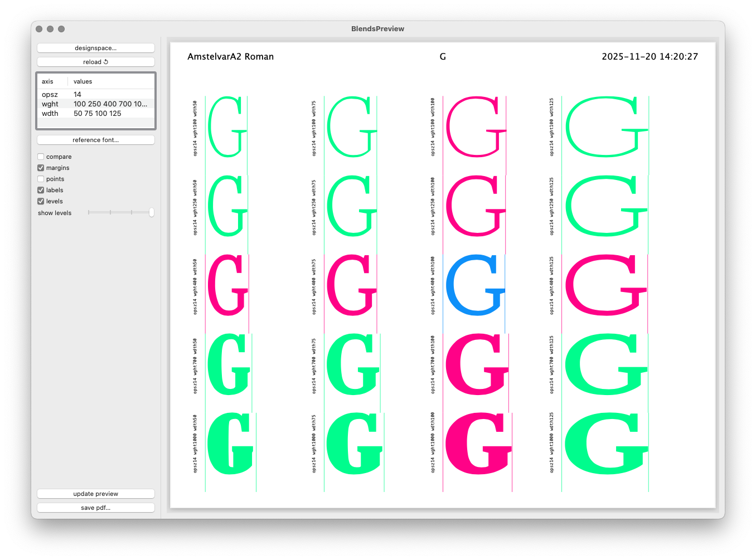Enable the compare checkbox
Viewport: 756px width, 560px height.
(x=41, y=157)
